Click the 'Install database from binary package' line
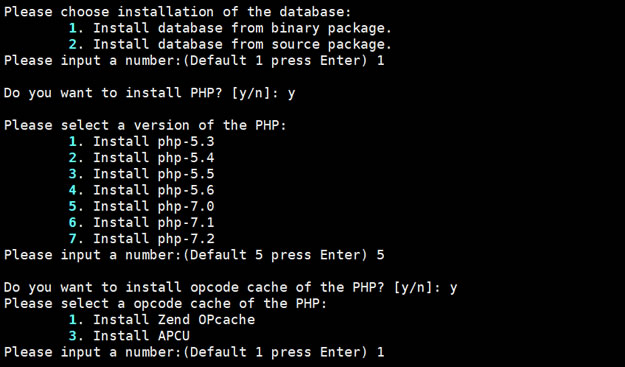This screenshot has width=625, height=367. click(x=230, y=28)
